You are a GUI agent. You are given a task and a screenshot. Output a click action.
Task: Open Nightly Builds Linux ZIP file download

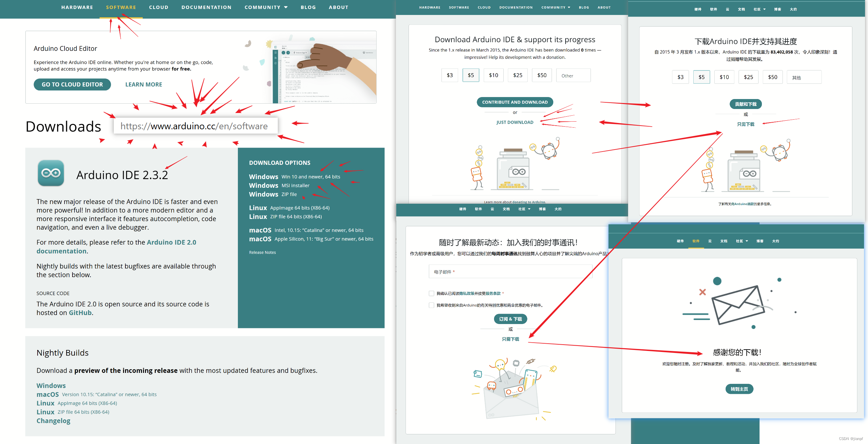tap(73, 412)
